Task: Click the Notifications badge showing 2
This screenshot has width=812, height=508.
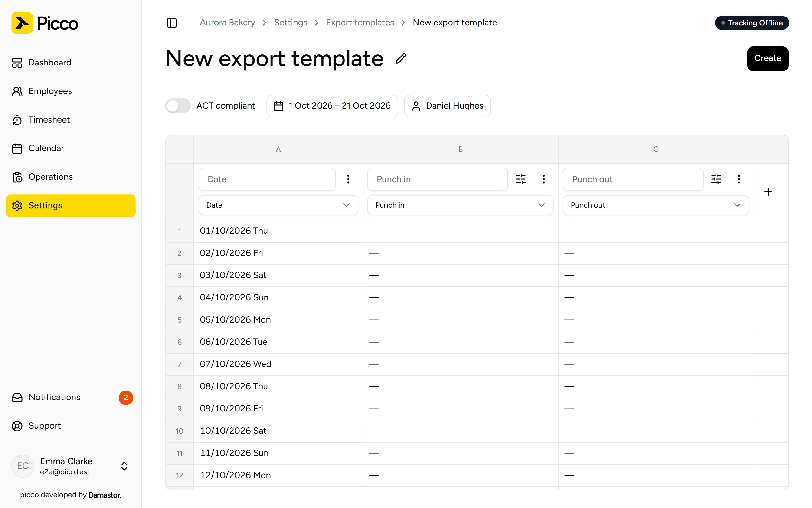Action: (126, 398)
